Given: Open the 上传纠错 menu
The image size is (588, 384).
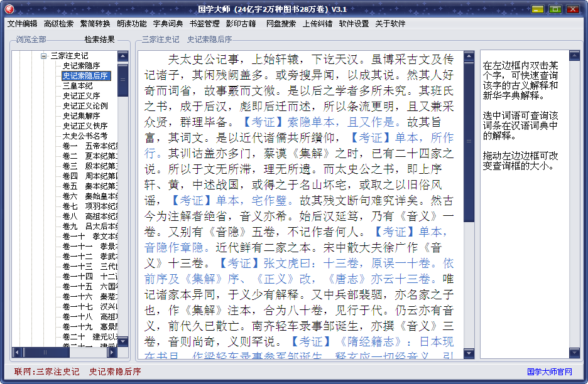Looking at the screenshot, I should (x=318, y=24).
